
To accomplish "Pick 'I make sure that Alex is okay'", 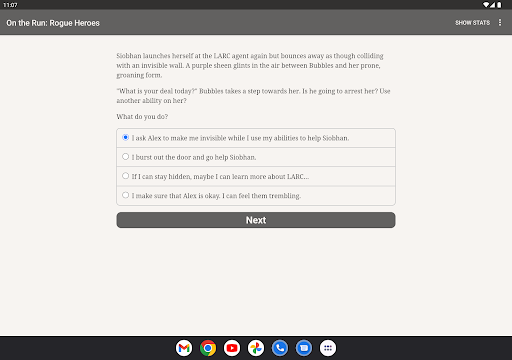I will 256,196.
